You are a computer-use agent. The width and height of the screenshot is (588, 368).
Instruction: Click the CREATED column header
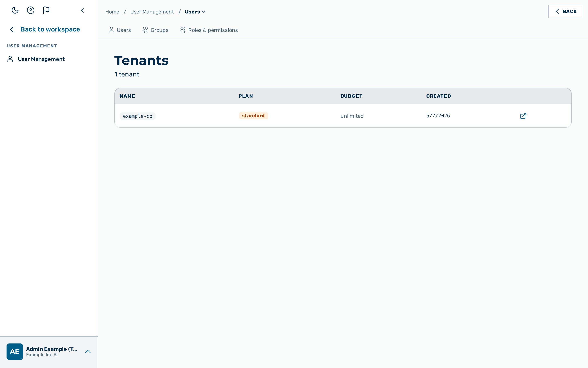pyautogui.click(x=439, y=96)
